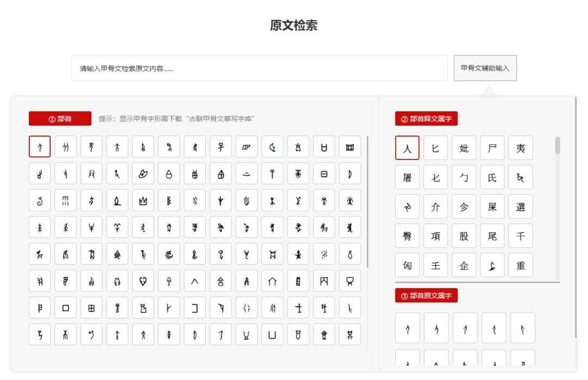
Task: Click the 日-shaped oracle radical glyph
Action: pos(324,173)
